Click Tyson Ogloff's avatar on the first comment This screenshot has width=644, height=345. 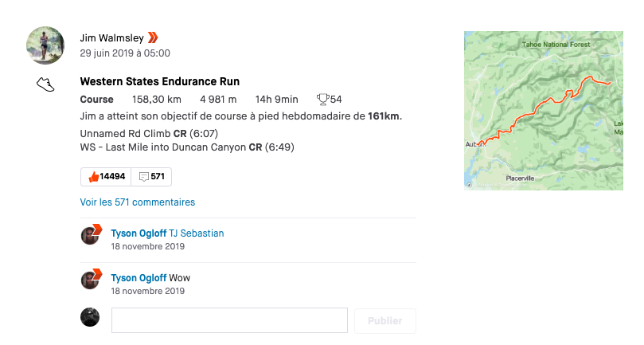coord(91,234)
